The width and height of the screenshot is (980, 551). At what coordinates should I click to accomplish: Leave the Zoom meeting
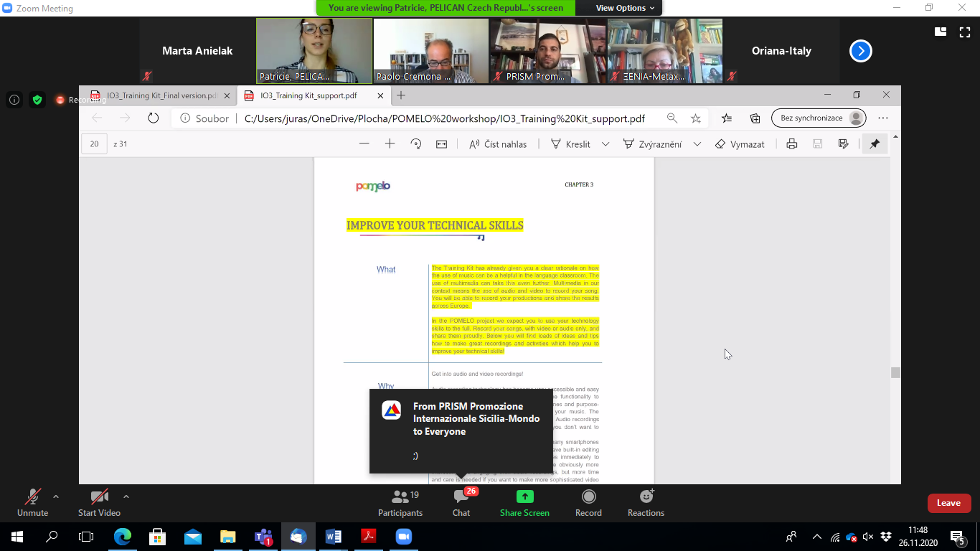click(949, 503)
